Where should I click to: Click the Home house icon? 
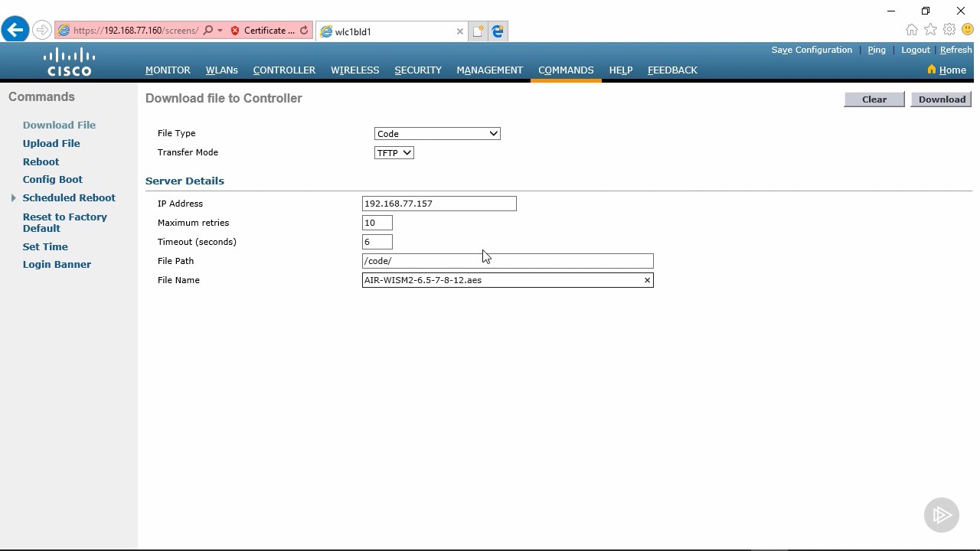[931, 70]
